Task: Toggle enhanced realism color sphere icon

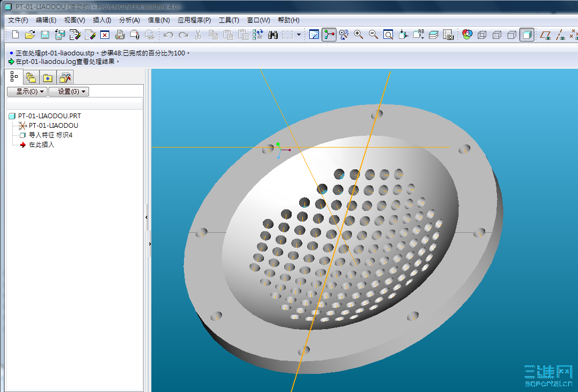Action: click(x=468, y=35)
